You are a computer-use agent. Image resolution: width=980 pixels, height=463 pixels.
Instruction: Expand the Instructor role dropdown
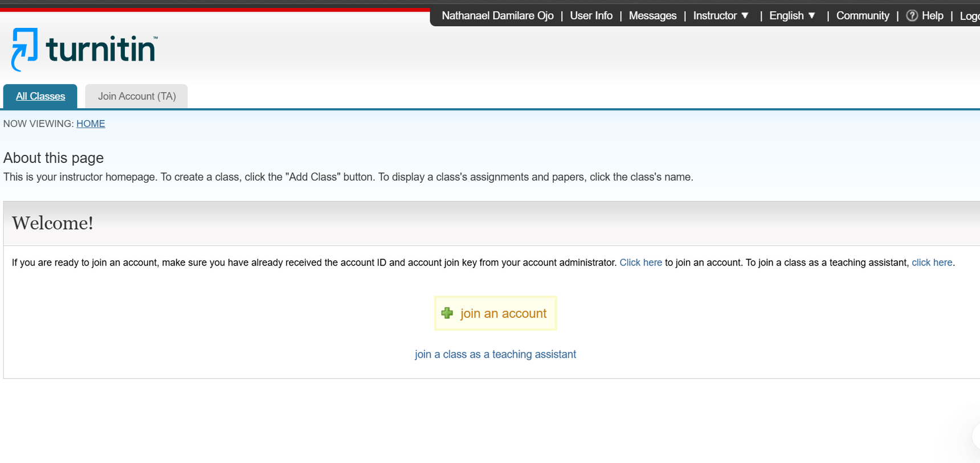[x=721, y=16]
